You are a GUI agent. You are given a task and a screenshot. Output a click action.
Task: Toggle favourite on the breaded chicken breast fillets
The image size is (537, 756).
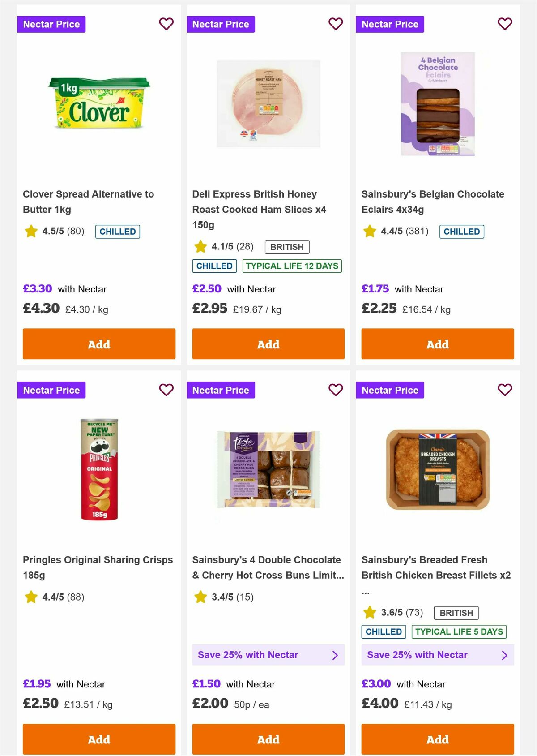[504, 390]
